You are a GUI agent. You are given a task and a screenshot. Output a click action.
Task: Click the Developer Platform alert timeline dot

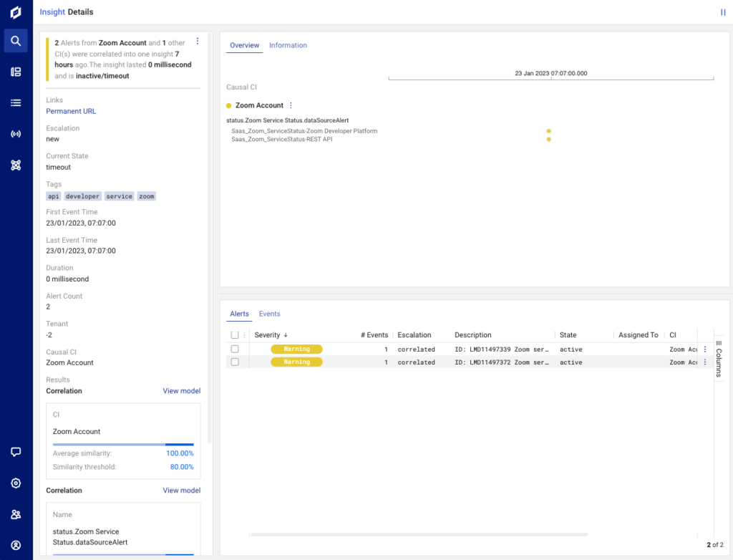point(549,131)
